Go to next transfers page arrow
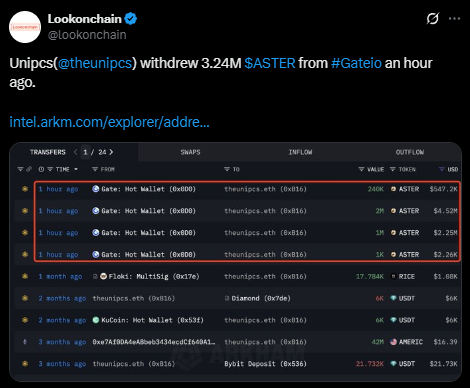The width and height of the screenshot is (470, 388). (111, 152)
